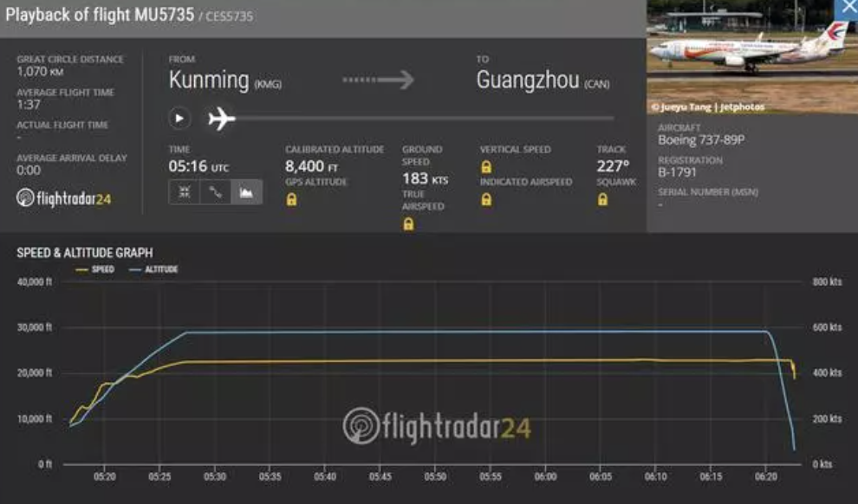
Task: Click the graph 06:00 time axis label
Action: click(x=545, y=476)
